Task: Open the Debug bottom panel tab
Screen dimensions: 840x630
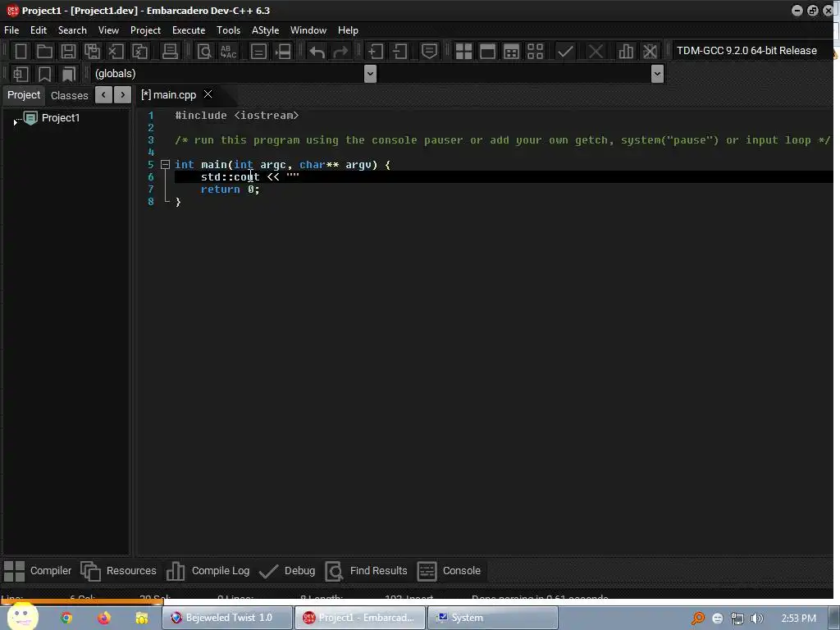Action: tap(287, 571)
